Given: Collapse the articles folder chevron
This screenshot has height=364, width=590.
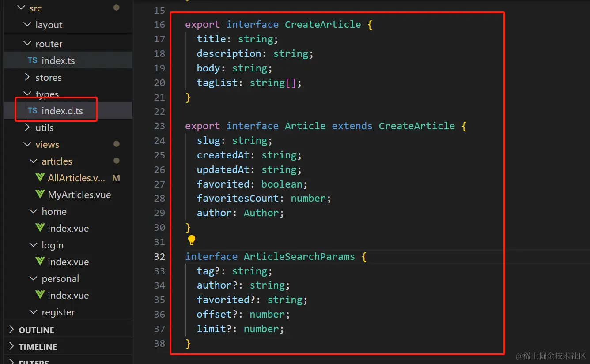Looking at the screenshot, I should point(33,161).
